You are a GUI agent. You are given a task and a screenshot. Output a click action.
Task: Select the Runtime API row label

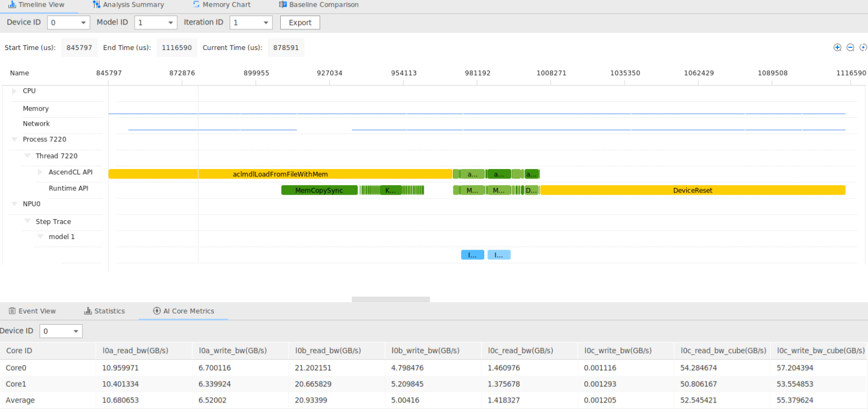(x=68, y=188)
